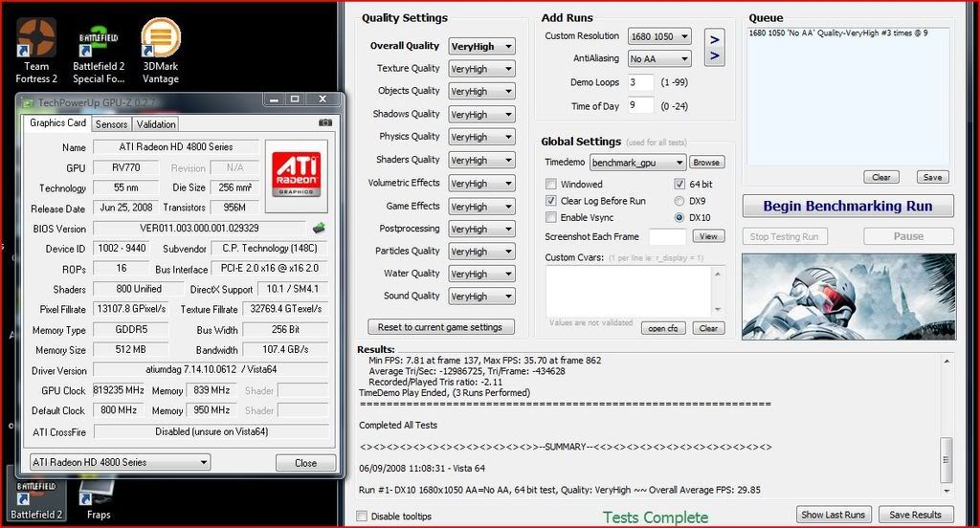The width and height of the screenshot is (980, 528).
Task: Open Fraps desktop shortcut
Action: [x=99, y=492]
